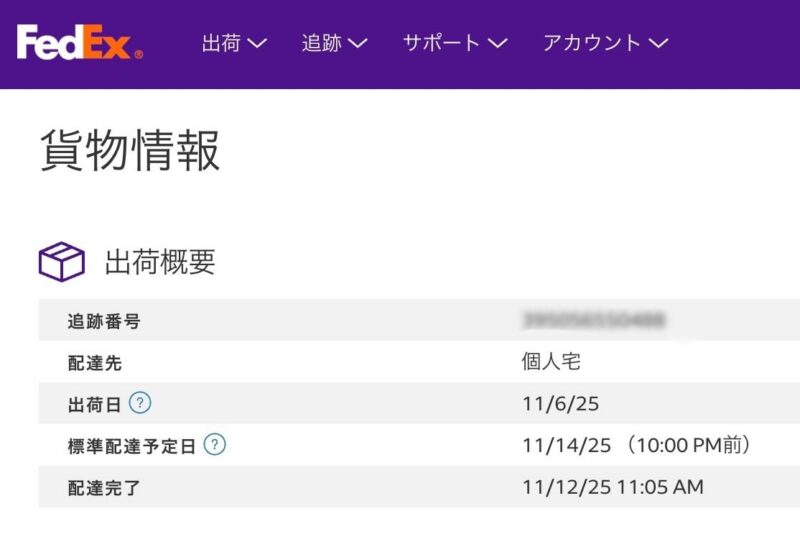This screenshot has height=534, width=800.
Task: Click the package box icon beside 出荷概要
Action: coord(62,262)
